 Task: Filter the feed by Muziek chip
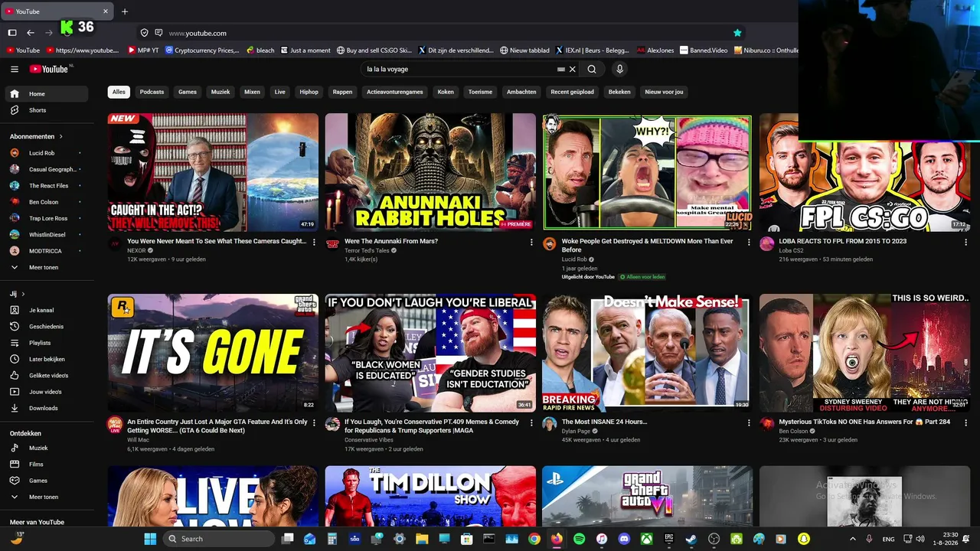click(x=220, y=92)
